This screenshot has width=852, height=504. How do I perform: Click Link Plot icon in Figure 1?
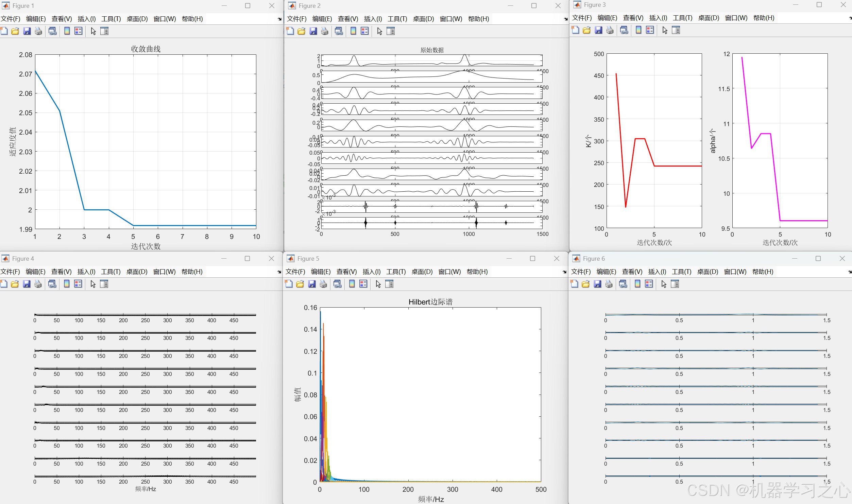pos(52,31)
